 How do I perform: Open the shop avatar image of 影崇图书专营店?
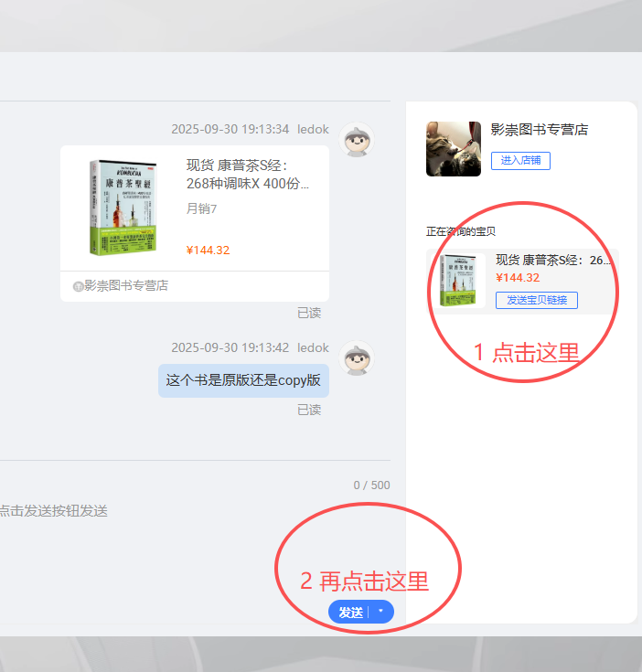point(454,149)
